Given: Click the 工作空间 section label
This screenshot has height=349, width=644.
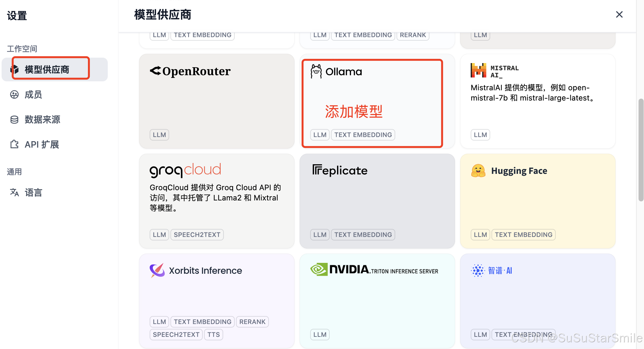Looking at the screenshot, I should tap(22, 49).
